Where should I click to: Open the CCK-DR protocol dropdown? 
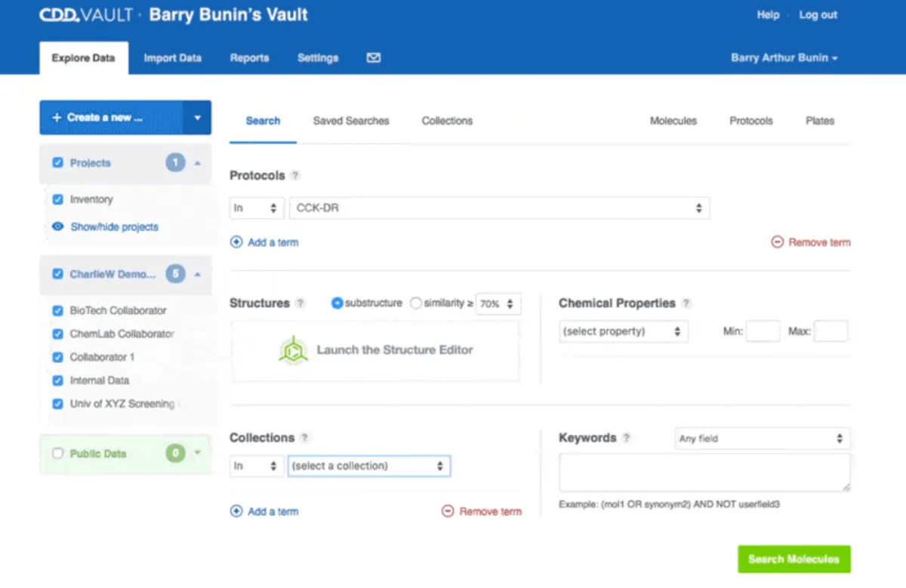pyautogui.click(x=498, y=208)
